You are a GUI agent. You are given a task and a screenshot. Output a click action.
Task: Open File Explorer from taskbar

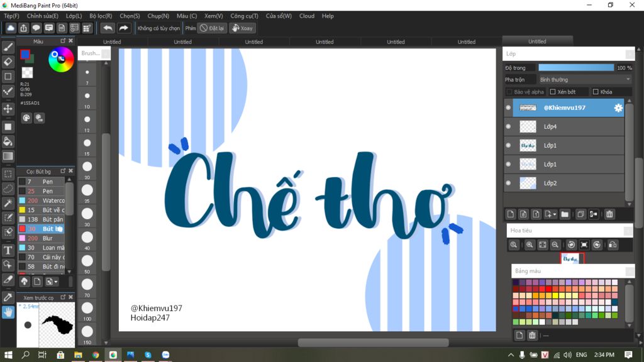pyautogui.click(x=78, y=354)
